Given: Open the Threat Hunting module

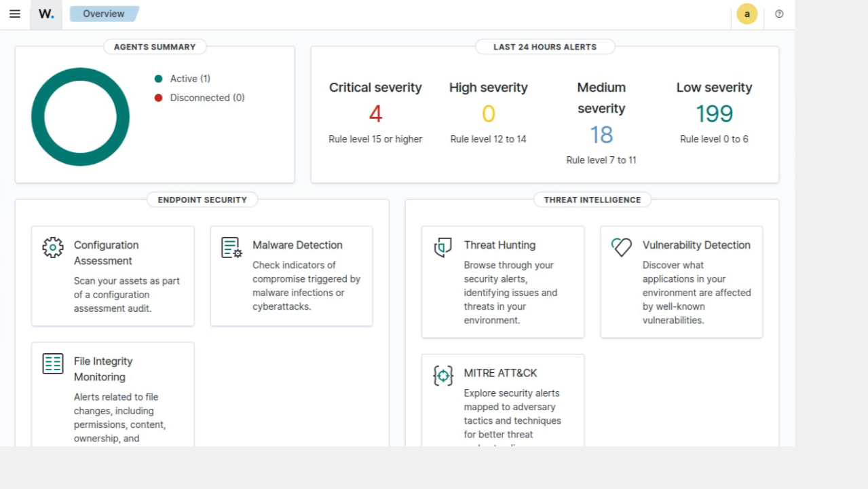Looking at the screenshot, I should click(x=503, y=282).
